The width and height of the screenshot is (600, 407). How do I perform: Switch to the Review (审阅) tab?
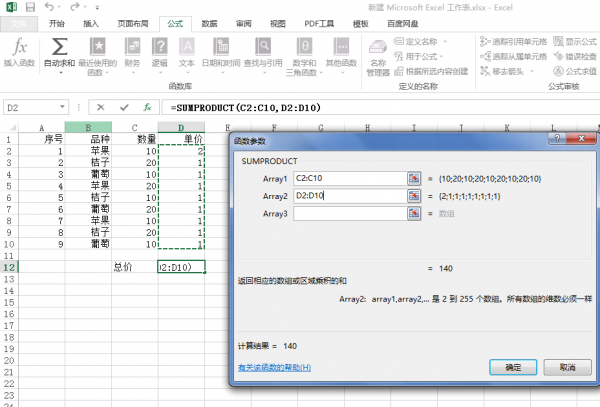click(x=243, y=24)
